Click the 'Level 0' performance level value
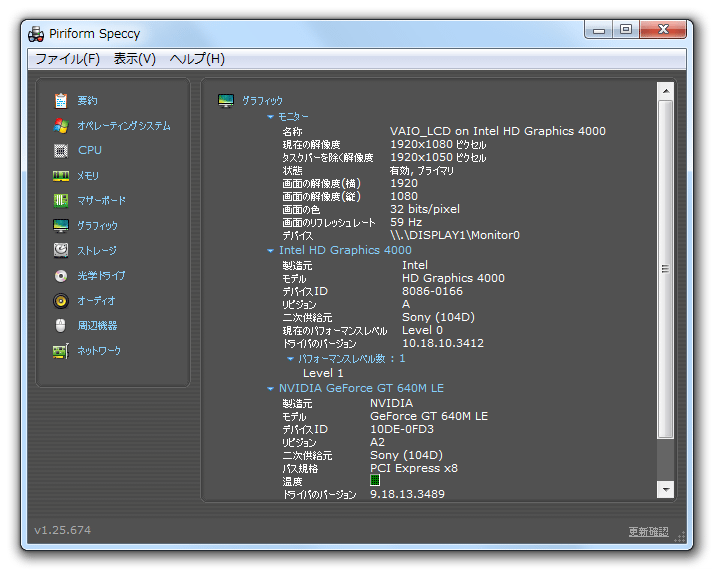The width and height of the screenshot is (718, 575). [x=422, y=330]
